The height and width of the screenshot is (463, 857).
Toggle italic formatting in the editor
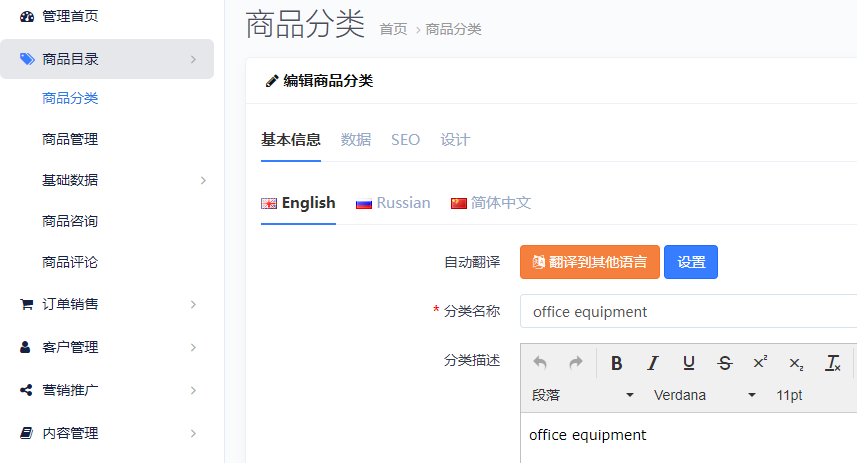click(x=653, y=362)
